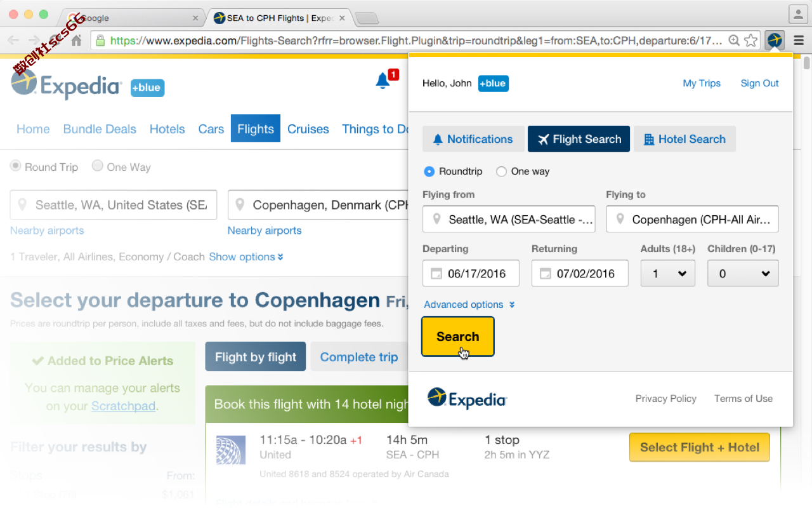Open Bundle Deals navigation item
Screen dimensions: 812x508
(100, 129)
